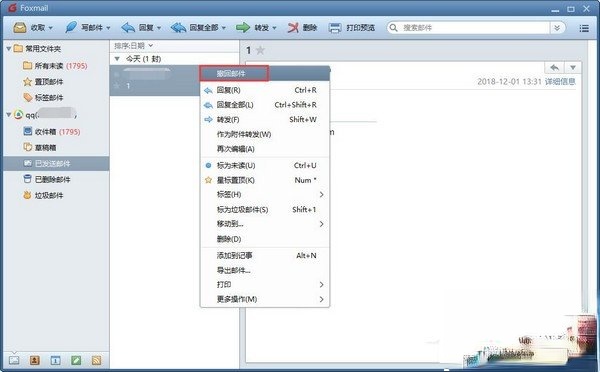Open the 收取 dropdown arrow

tap(51, 28)
